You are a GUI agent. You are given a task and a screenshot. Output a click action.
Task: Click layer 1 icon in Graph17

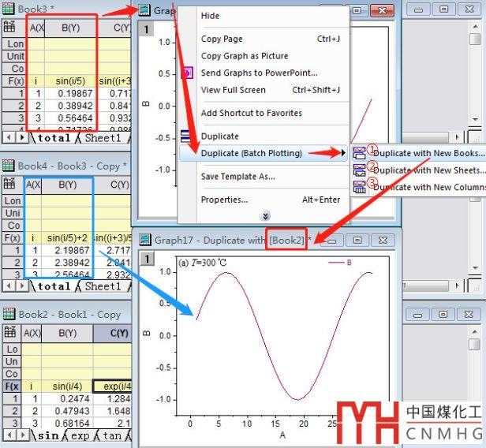(147, 259)
